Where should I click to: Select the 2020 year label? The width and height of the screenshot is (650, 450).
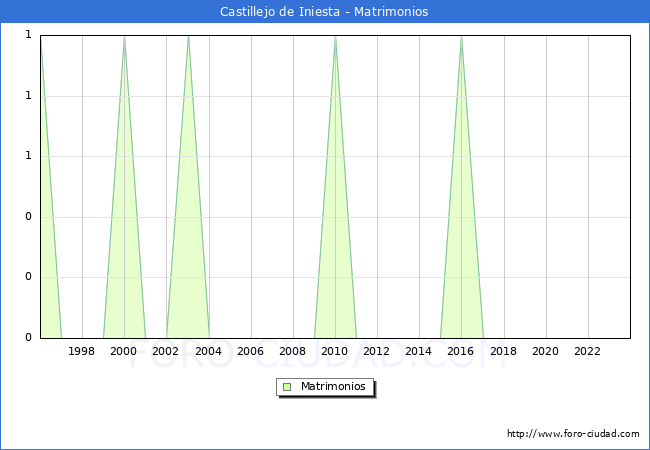(545, 351)
